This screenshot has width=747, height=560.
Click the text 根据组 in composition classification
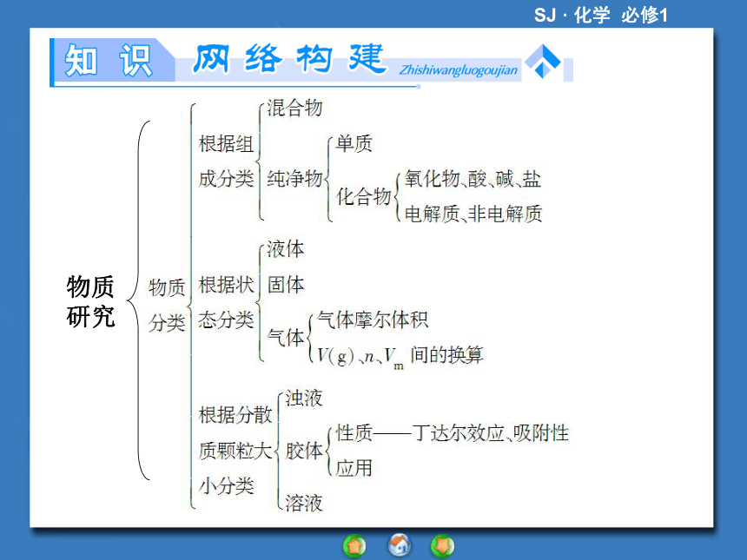pos(227,144)
